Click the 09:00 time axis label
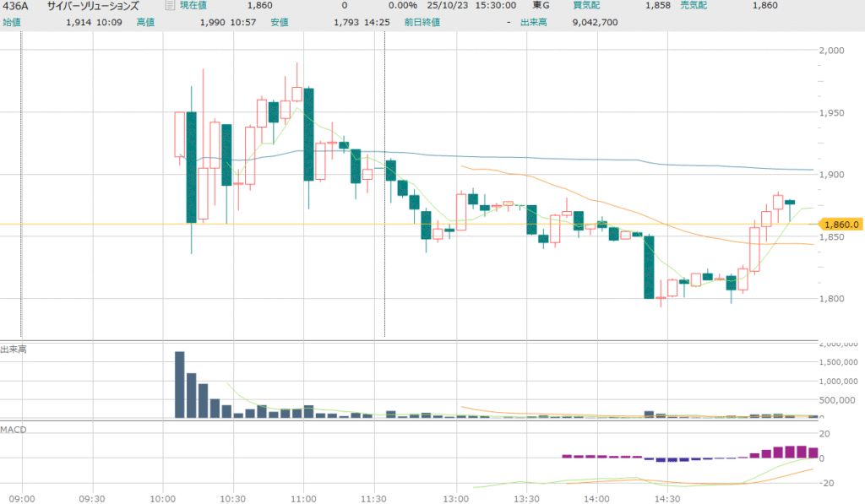The image size is (865, 504). 21,498
